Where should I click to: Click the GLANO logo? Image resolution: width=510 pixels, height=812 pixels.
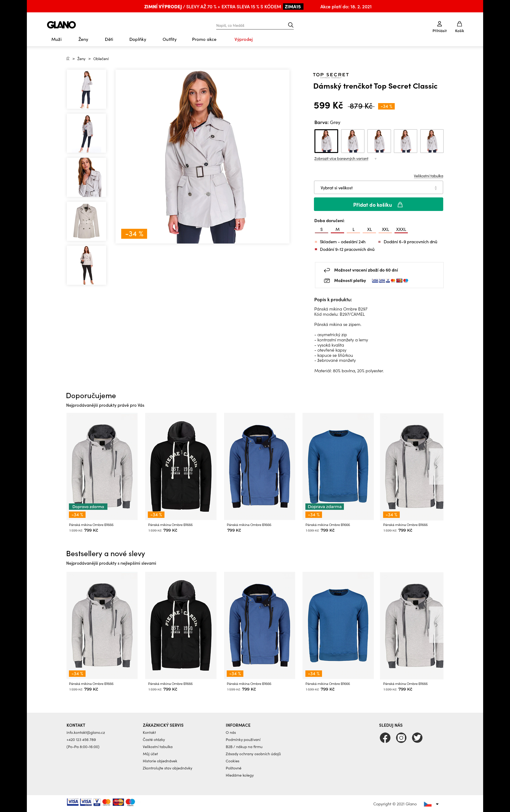(x=61, y=25)
